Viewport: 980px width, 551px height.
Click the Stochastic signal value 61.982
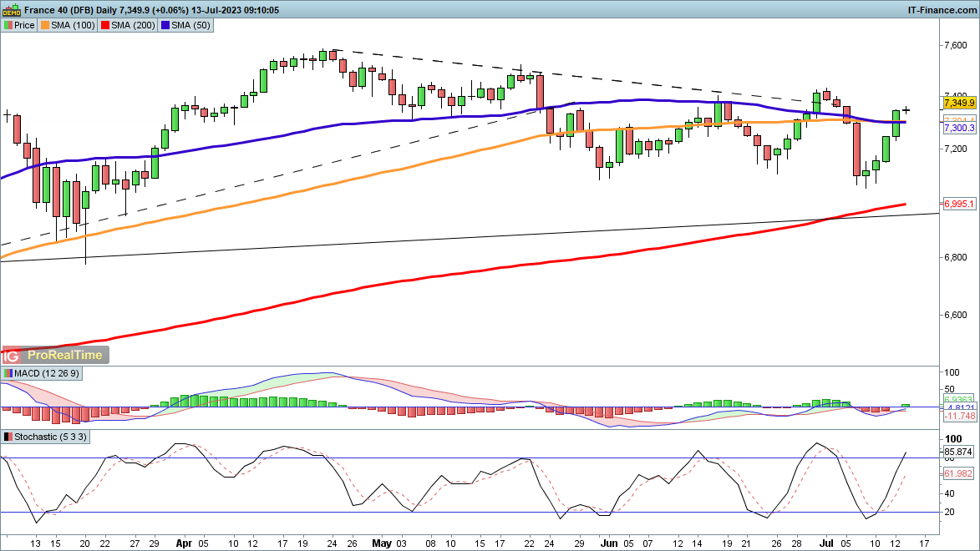pos(958,473)
